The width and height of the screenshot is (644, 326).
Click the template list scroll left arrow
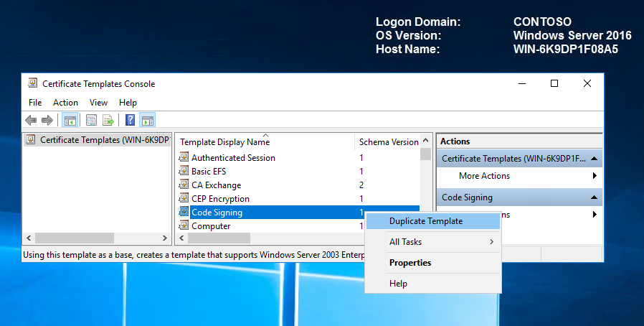point(181,238)
